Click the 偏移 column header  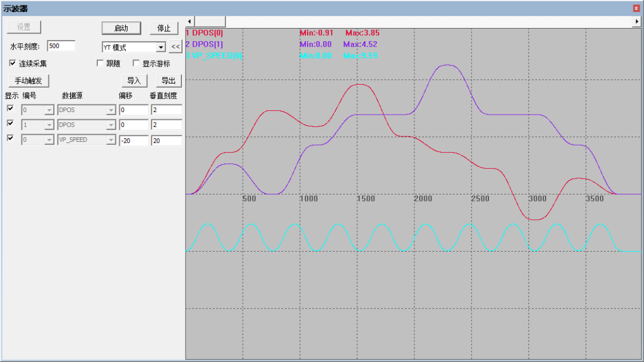pos(126,96)
